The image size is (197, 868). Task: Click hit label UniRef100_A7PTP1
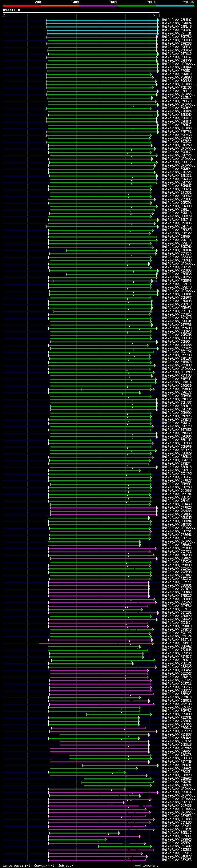pyautogui.click(x=177, y=132)
